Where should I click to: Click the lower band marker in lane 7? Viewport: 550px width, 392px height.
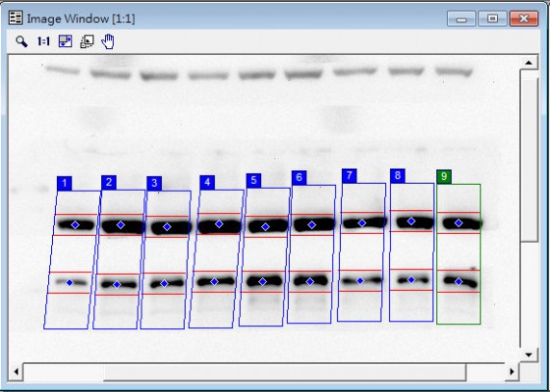coord(359,281)
